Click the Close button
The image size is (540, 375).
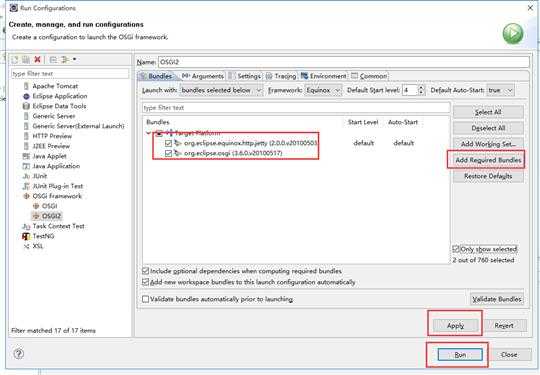(x=509, y=355)
